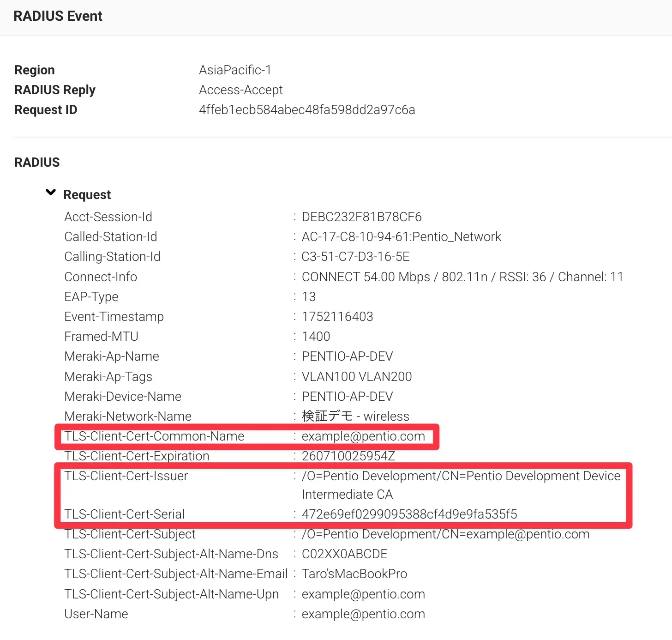Click the AsiaPacific-1 region value

coord(235,70)
